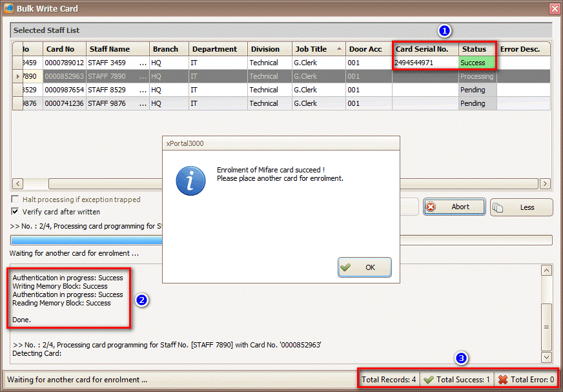
Task: Uncheck Verify card after written
Action: click(x=15, y=211)
